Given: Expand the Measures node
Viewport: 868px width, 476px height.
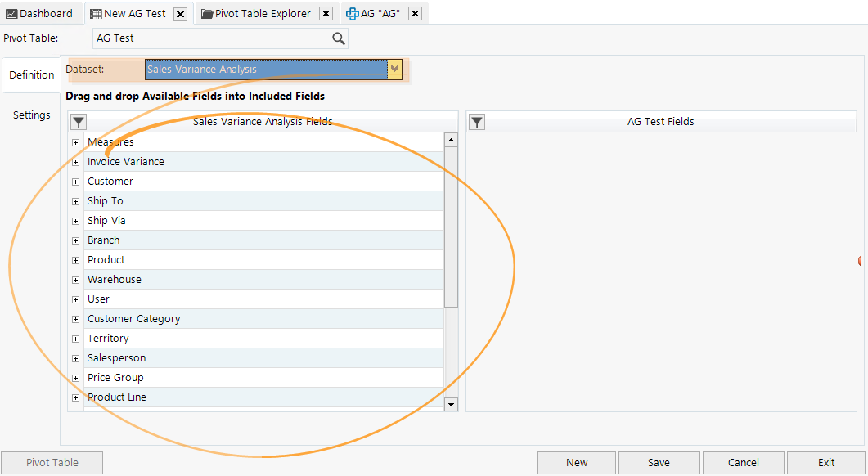Looking at the screenshot, I should coord(76,143).
